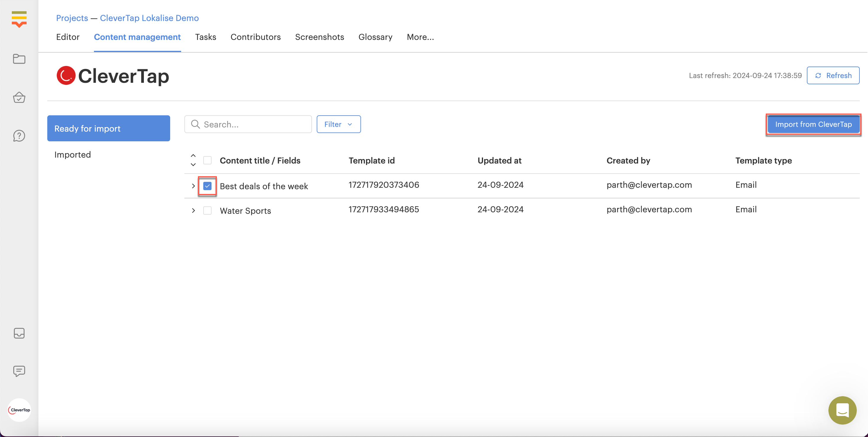This screenshot has width=868, height=437.
Task: Open the More... menu
Action: tap(420, 37)
